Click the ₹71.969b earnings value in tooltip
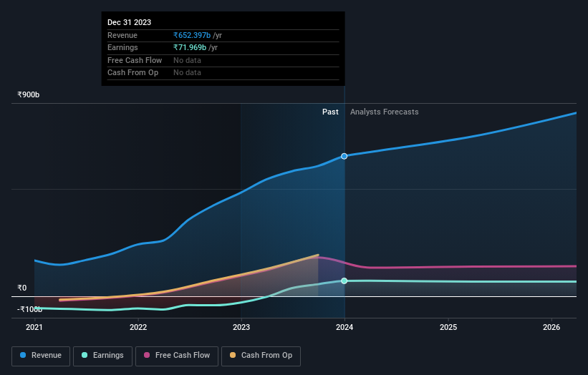 [190, 47]
